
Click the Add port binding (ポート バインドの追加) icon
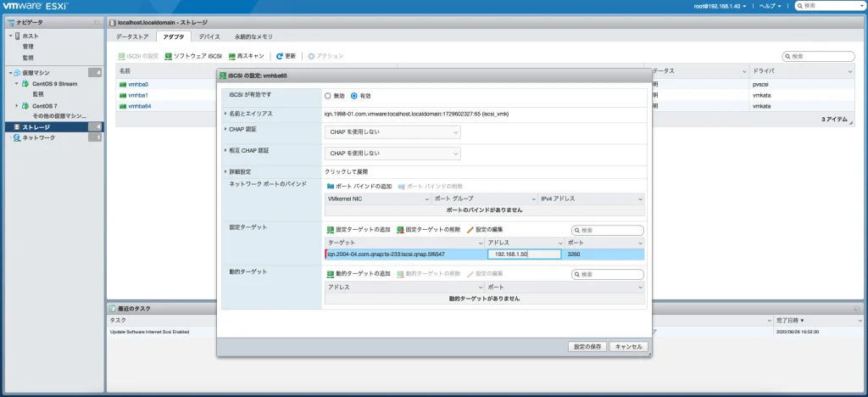click(x=331, y=187)
